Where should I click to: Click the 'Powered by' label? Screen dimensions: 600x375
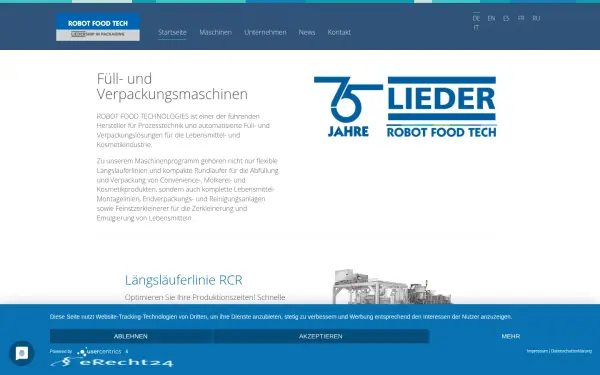tap(61, 351)
